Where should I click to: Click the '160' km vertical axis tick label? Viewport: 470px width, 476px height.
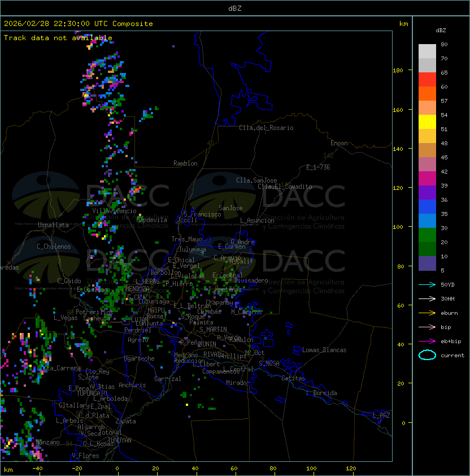click(x=398, y=110)
